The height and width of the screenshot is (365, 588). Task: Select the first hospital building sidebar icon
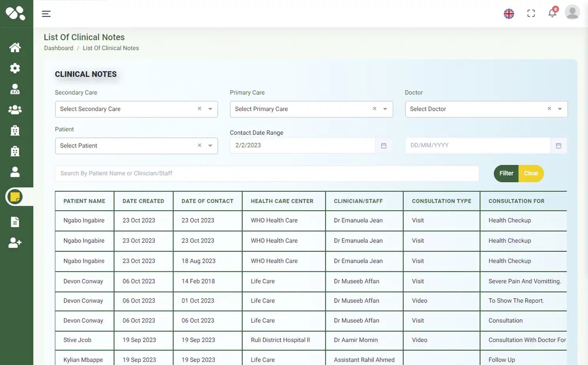pos(15,130)
